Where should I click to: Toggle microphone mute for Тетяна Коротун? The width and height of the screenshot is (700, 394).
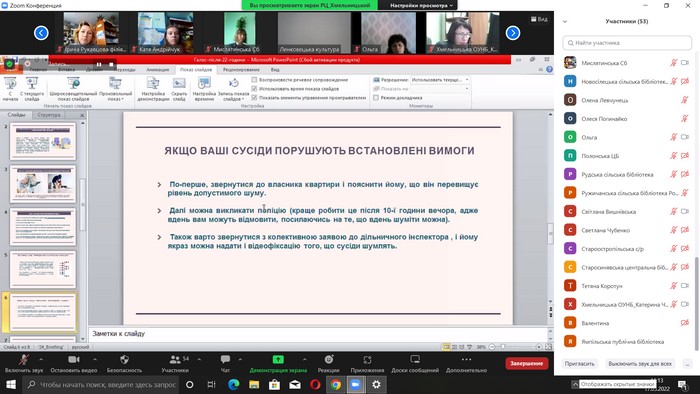(673, 286)
